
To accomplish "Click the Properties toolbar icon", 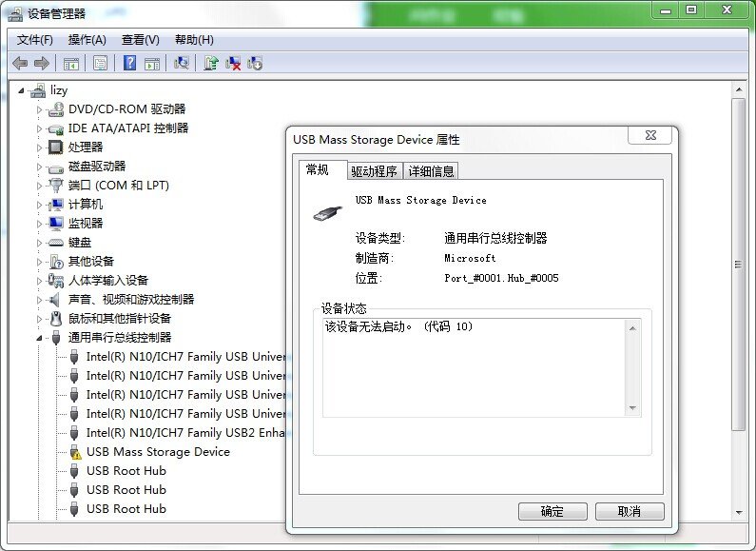I will 100,63.
